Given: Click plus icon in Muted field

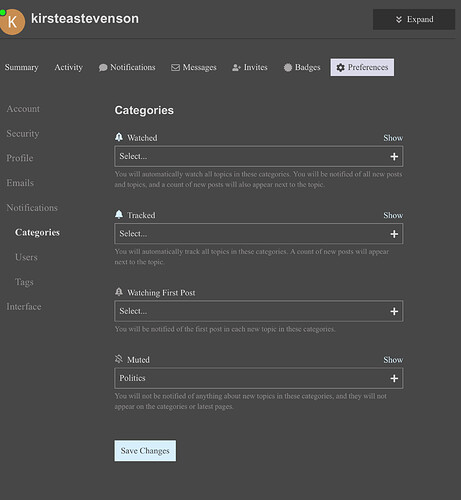Looking at the screenshot, I should click(x=394, y=378).
